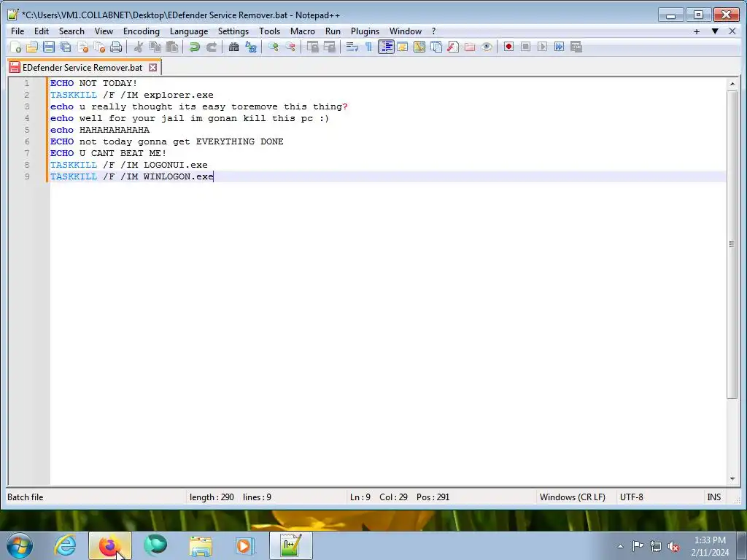Open the Function List panel icon
The height and width of the screenshot is (560, 747).
coord(452,47)
